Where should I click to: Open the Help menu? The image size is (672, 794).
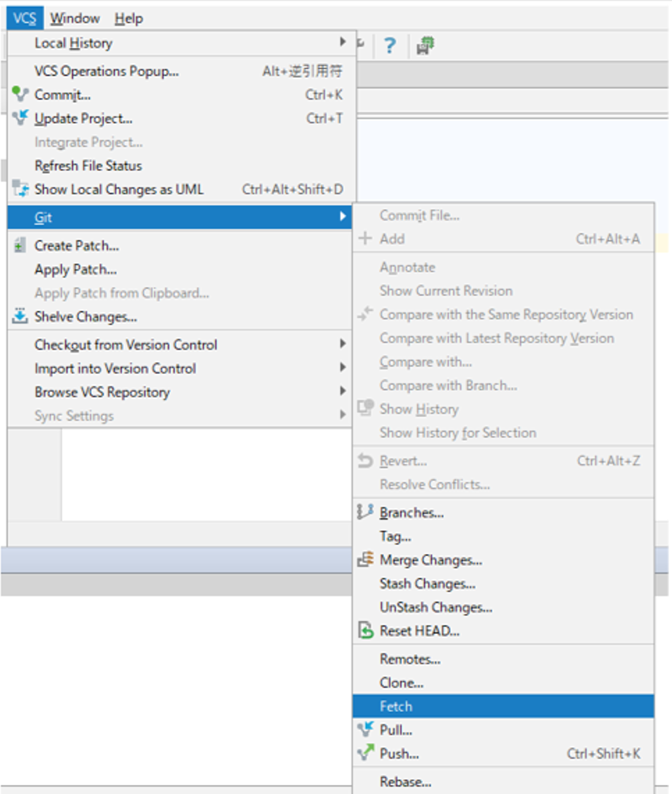[x=129, y=18]
